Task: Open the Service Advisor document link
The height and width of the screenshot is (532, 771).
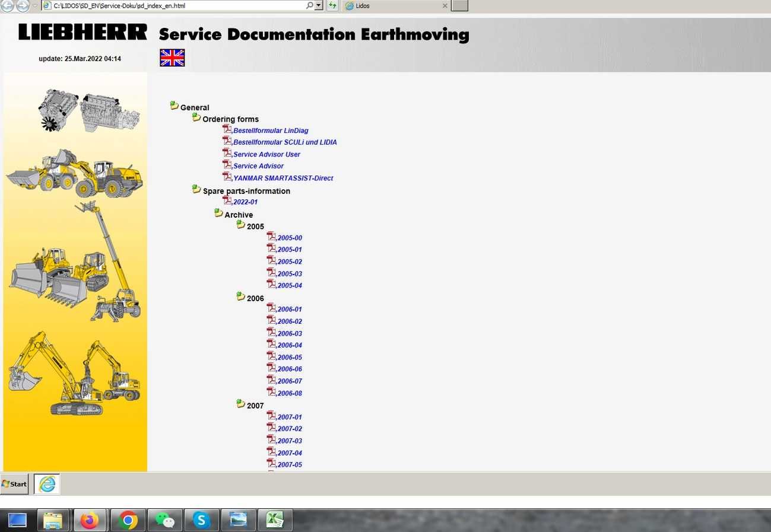Action: (x=258, y=166)
